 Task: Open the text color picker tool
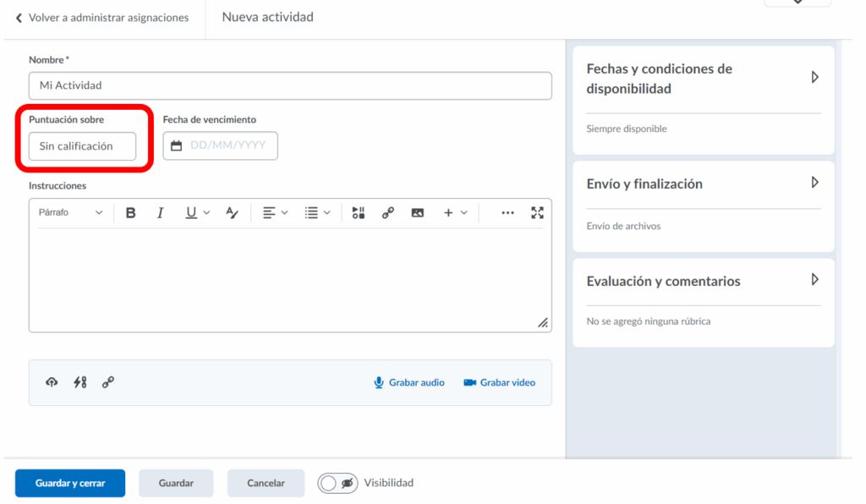click(233, 213)
